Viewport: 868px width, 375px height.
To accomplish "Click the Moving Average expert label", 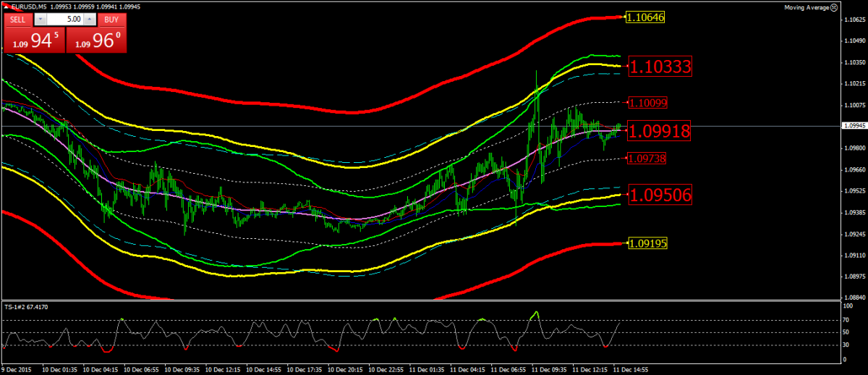I will [x=806, y=7].
